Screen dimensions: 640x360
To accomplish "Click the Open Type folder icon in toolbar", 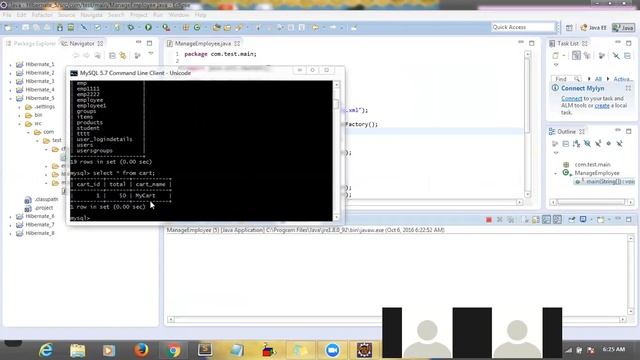I will coord(217,27).
